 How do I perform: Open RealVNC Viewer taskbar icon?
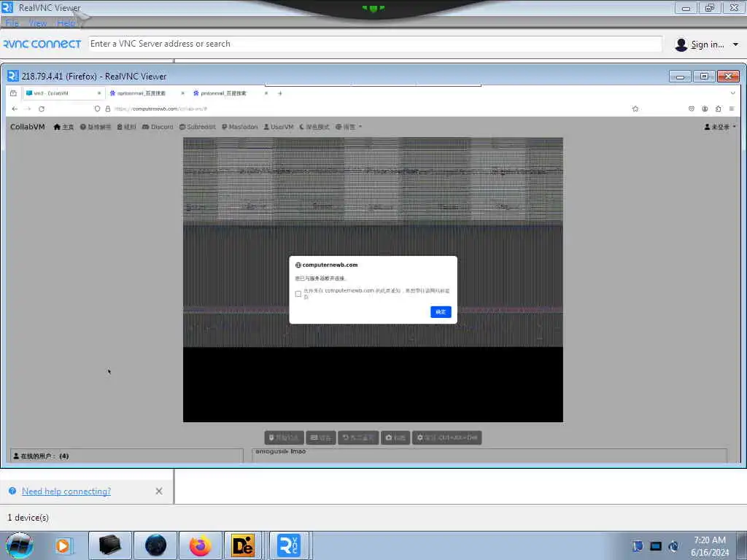289,545
